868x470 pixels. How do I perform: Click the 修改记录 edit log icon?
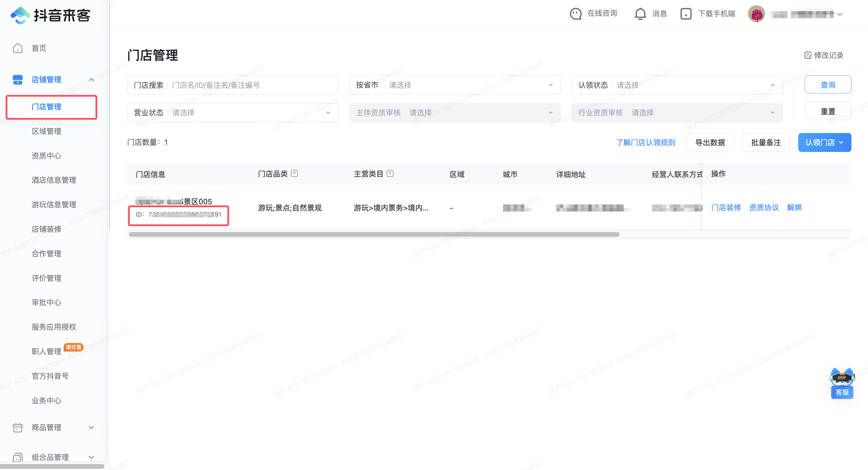808,55
